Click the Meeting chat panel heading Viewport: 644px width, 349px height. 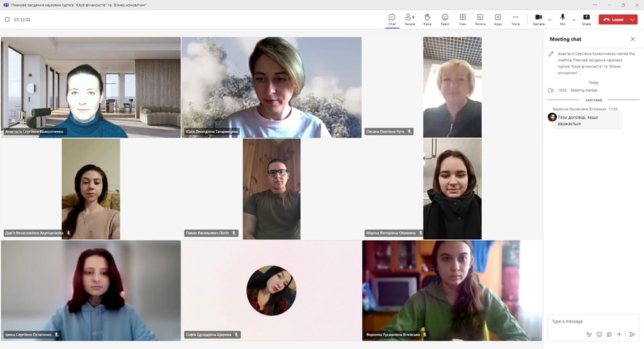click(565, 39)
